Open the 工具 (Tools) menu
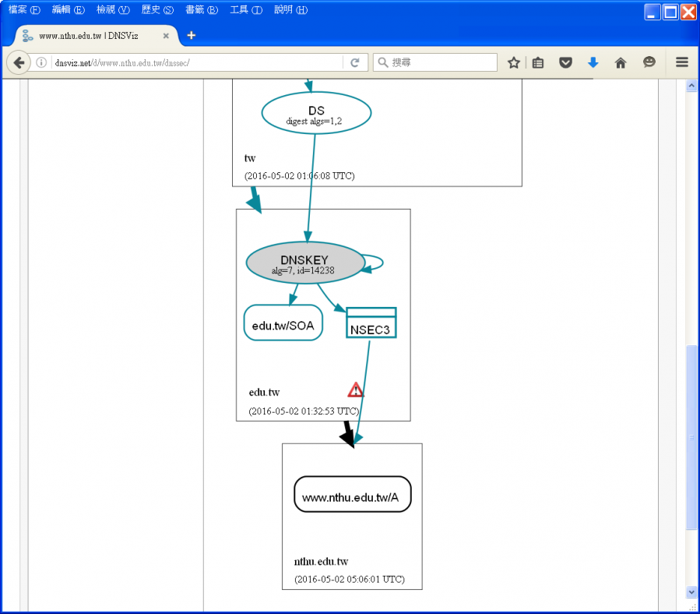 246,10
